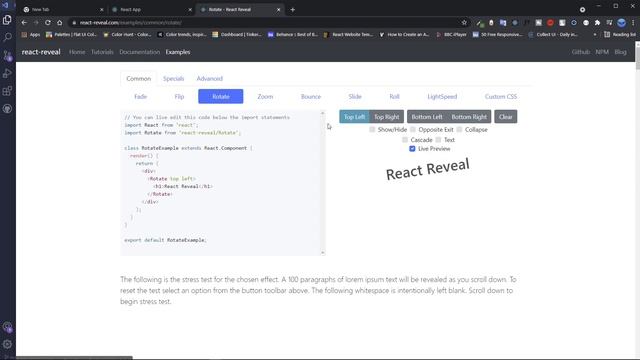Click the browser Home icon

pyautogui.click(x=60, y=22)
